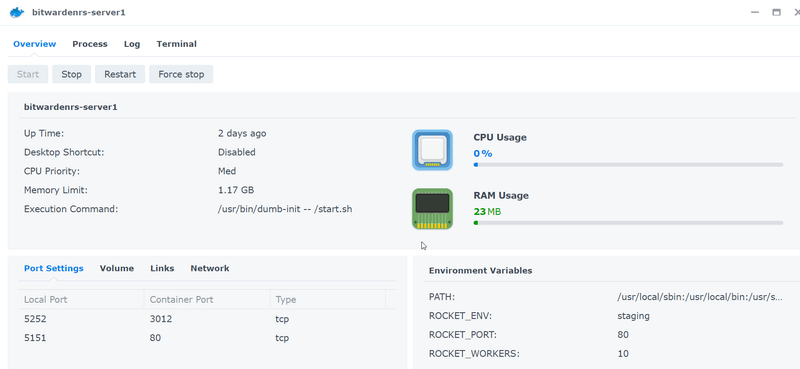Click the tcp type in the 5151 row
Viewport: 800px width, 369px height.
click(282, 338)
